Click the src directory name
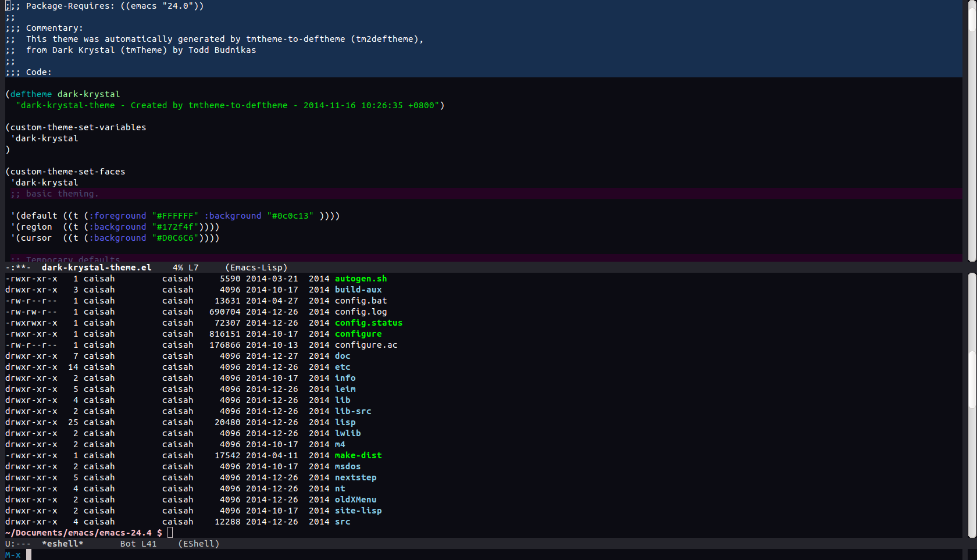 click(343, 522)
